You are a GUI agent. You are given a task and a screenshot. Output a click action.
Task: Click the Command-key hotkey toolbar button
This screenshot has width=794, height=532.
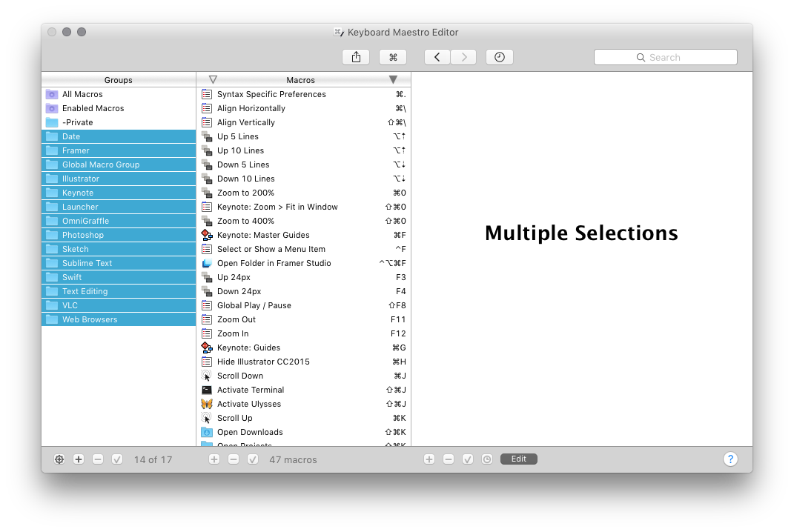pos(393,57)
